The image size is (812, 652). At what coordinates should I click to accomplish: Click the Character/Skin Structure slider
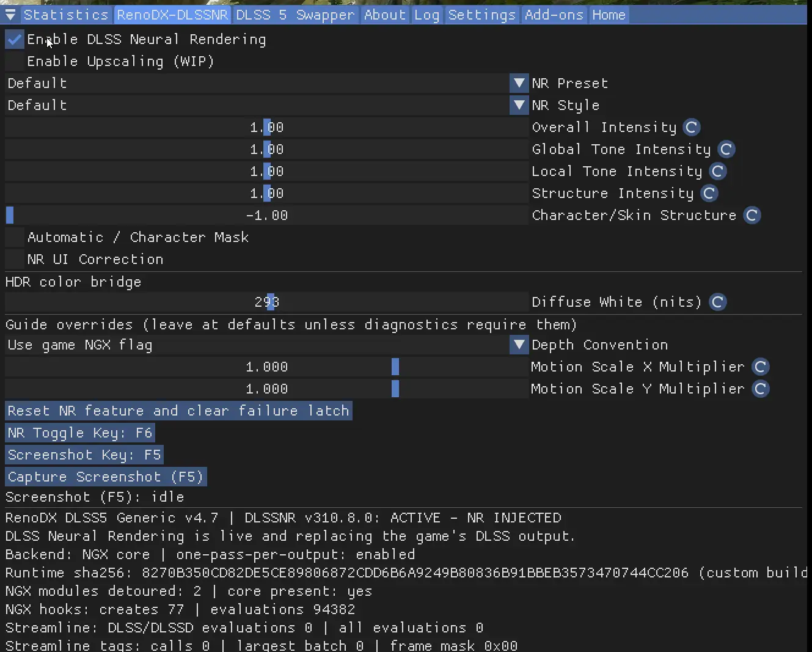pos(267,215)
